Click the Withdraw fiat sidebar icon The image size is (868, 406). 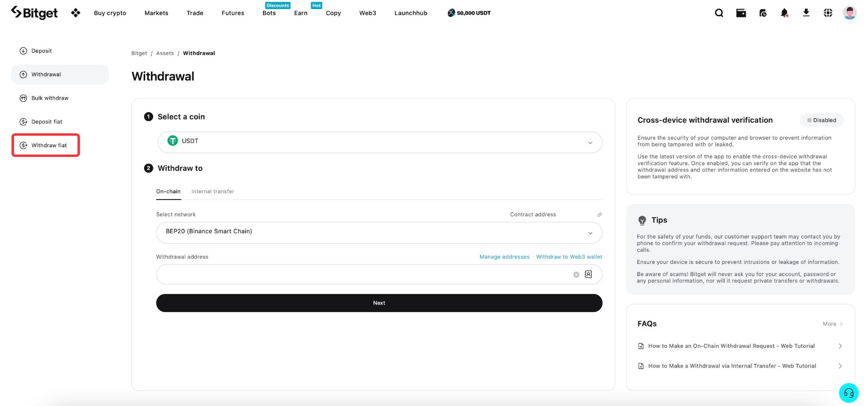coord(23,145)
